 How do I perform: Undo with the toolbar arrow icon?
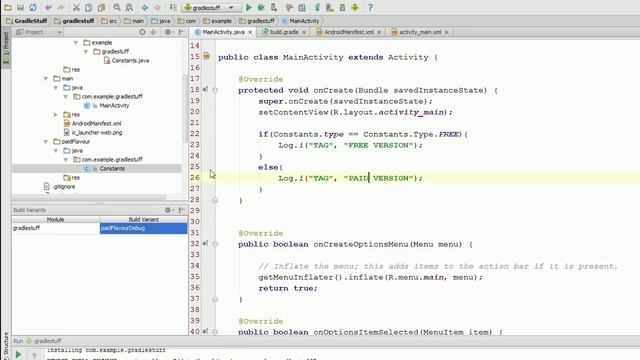(48, 7)
